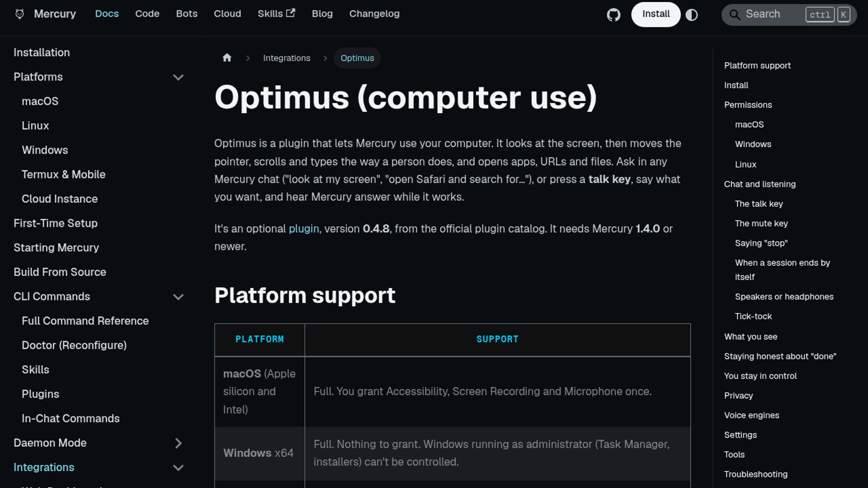This screenshot has width=868, height=488.
Task: Open Full Command Reference page
Action: [85, 321]
